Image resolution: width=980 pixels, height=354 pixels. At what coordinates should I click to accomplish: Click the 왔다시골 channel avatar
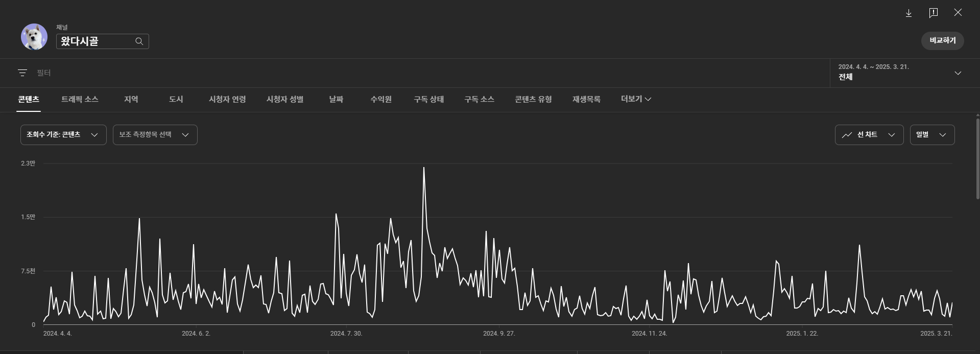34,37
